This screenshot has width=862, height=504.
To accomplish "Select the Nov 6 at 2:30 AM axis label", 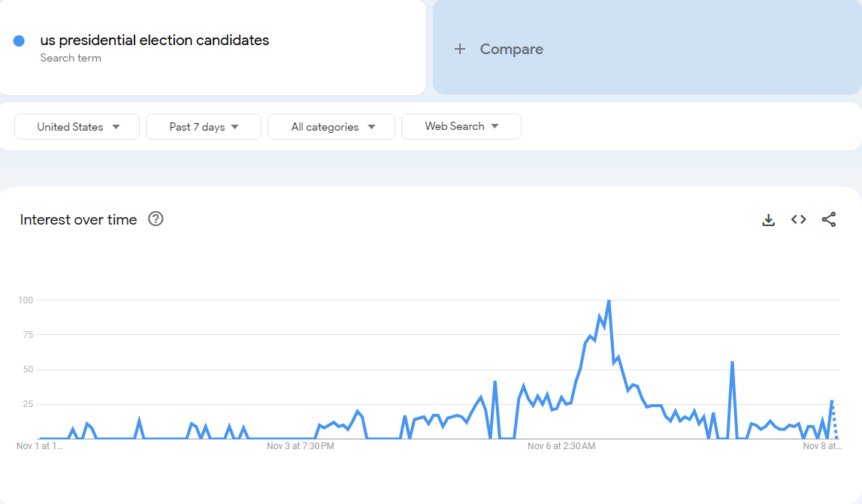I will [x=561, y=445].
